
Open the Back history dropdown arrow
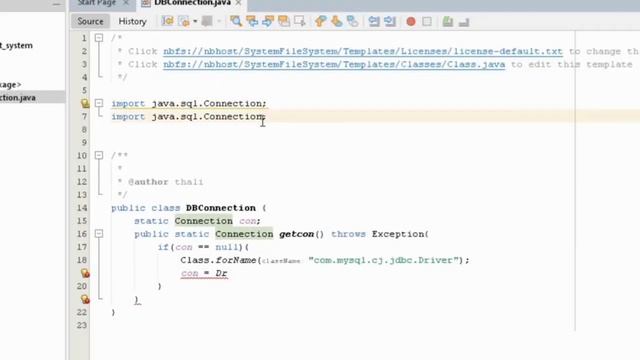[195, 21]
